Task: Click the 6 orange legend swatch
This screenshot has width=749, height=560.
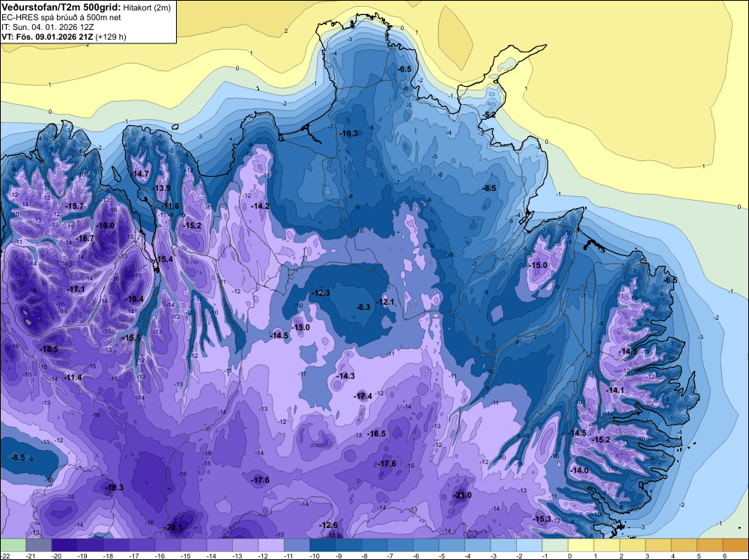Action: coord(736,545)
